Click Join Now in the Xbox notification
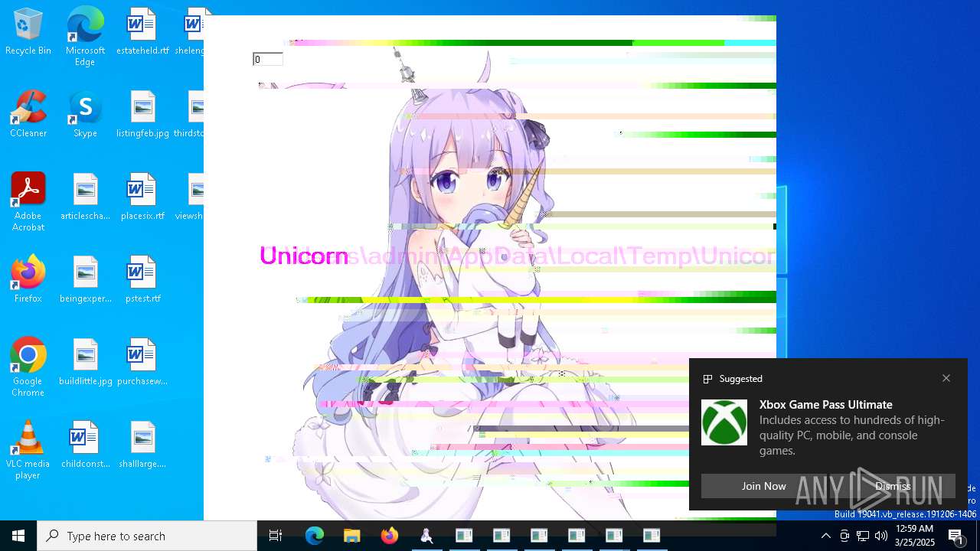The width and height of the screenshot is (980, 551). [x=763, y=486]
